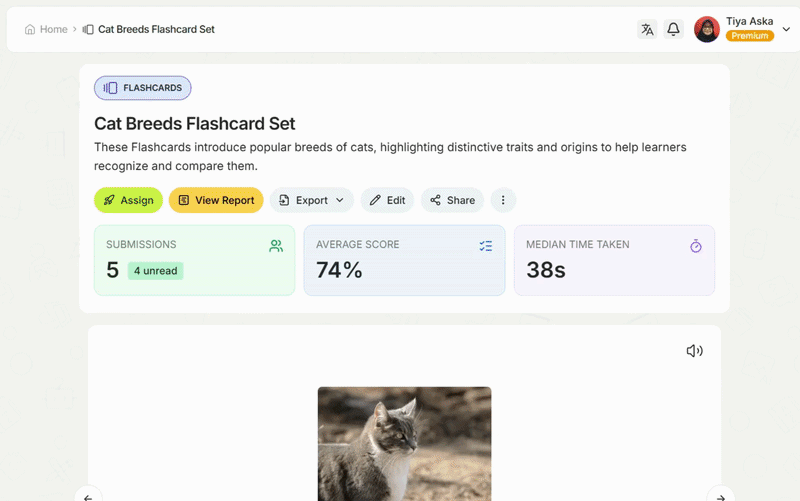Image resolution: width=800 pixels, height=501 pixels.
Task: Click the cat photo on flashcard
Action: [x=404, y=444]
